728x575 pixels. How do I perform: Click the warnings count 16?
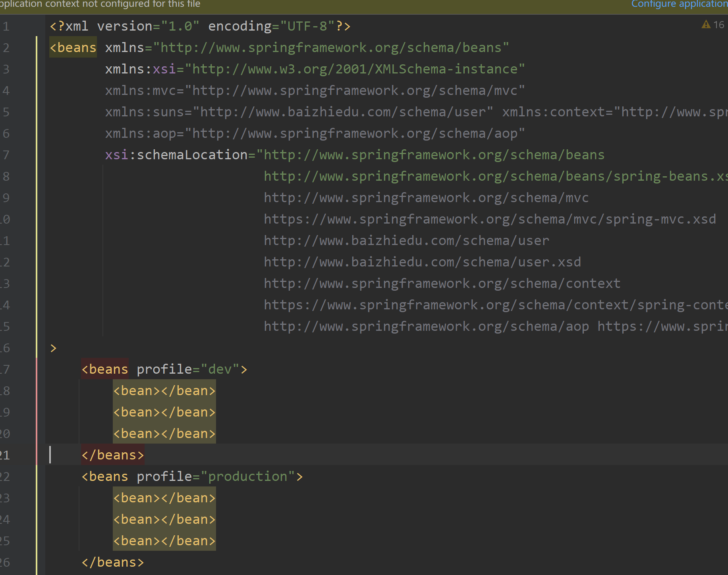pyautogui.click(x=719, y=25)
